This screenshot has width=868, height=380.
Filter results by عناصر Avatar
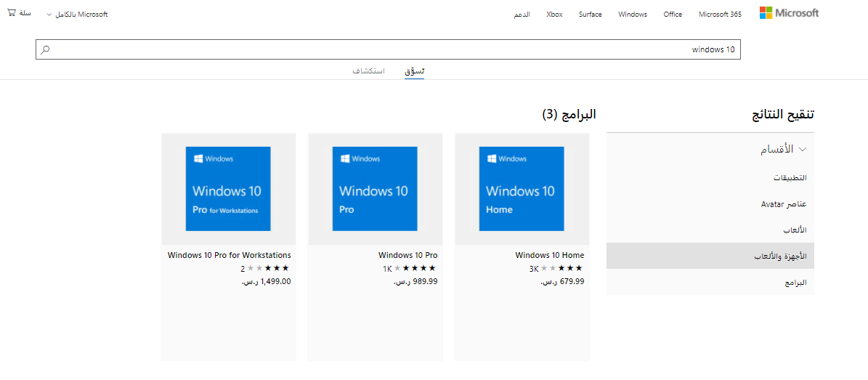[x=784, y=204]
